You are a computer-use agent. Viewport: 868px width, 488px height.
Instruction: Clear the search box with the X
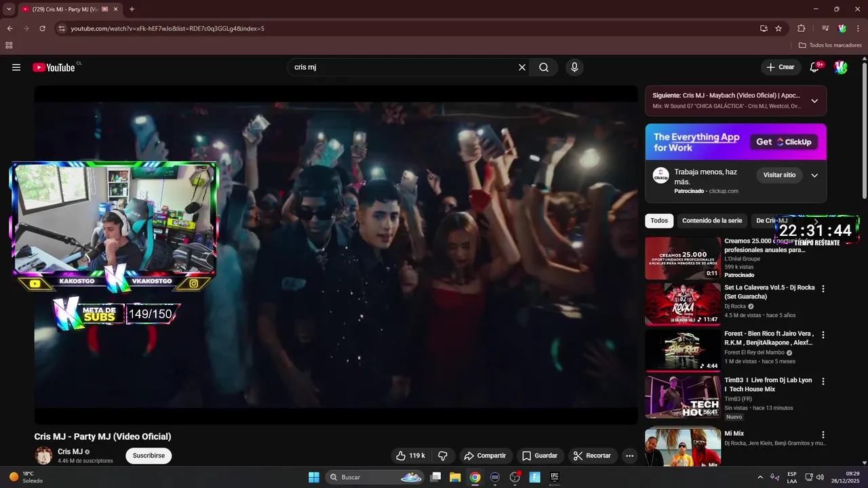(522, 67)
